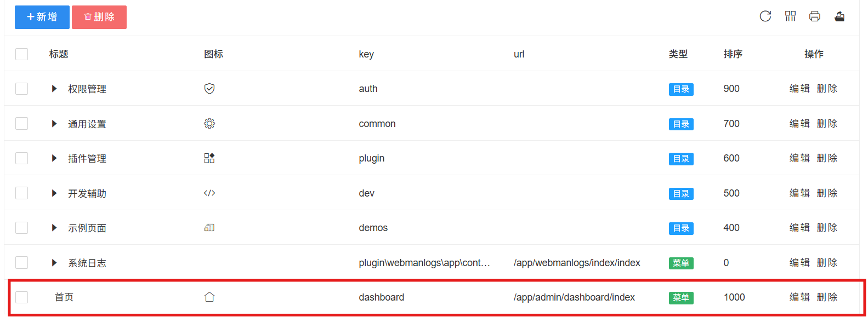The width and height of the screenshot is (868, 317).
Task: Click the 标题 column header
Action: 59,54
